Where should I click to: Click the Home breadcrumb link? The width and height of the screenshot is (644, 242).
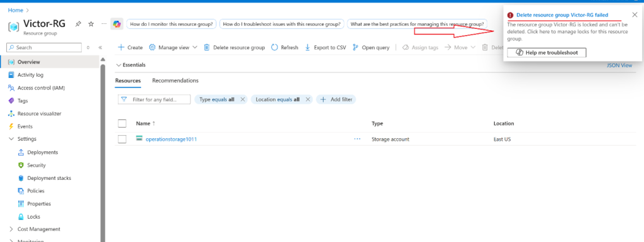click(x=16, y=10)
